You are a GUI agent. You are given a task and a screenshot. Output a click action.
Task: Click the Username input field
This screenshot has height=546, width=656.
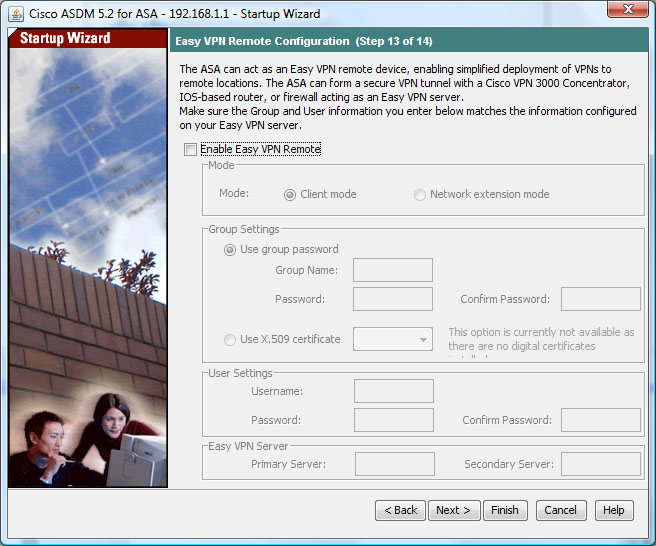(x=394, y=391)
